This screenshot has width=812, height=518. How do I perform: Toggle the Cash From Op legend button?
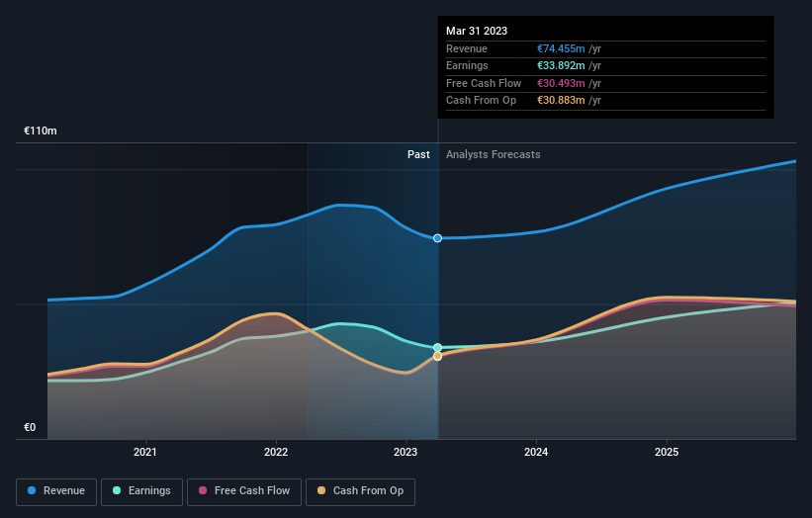[360, 491]
